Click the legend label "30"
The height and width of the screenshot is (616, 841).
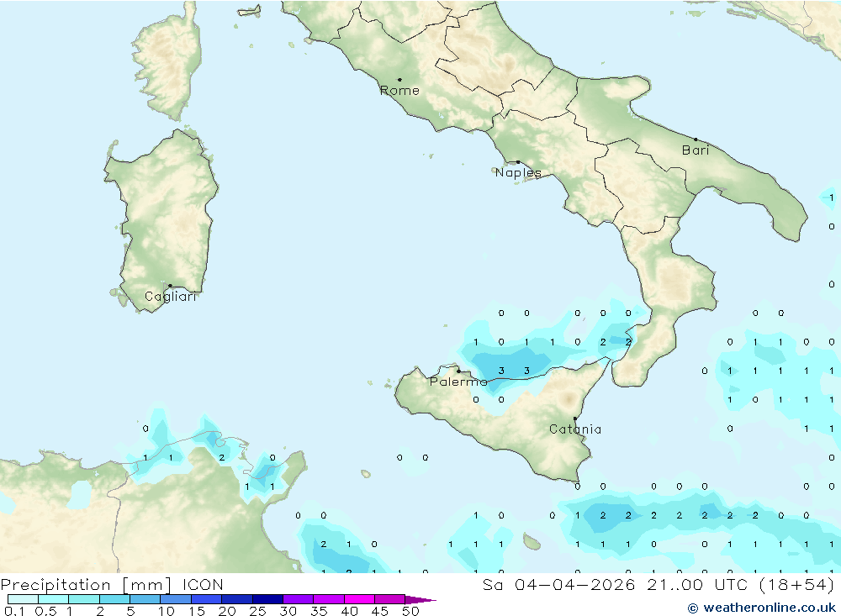(288, 611)
